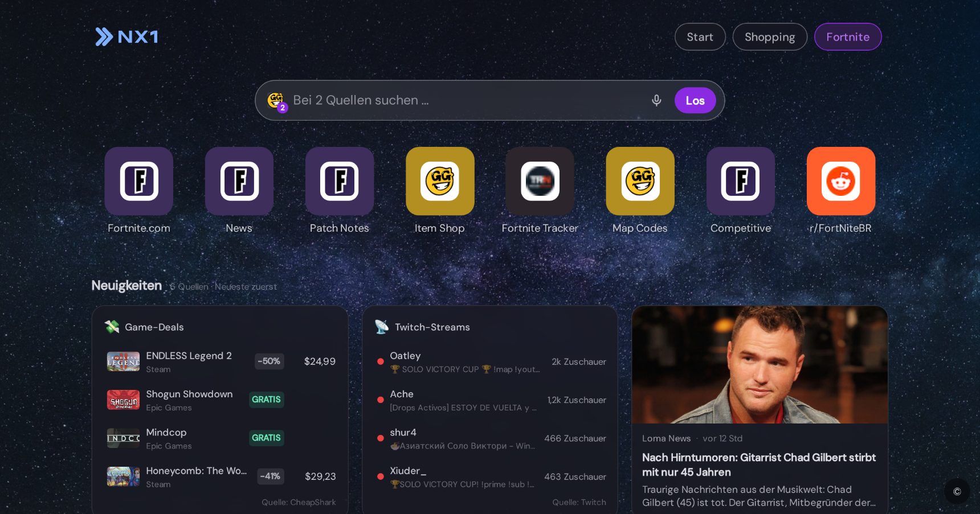The width and height of the screenshot is (980, 514).
Task: Open the Competitive shortcut icon
Action: [741, 181]
